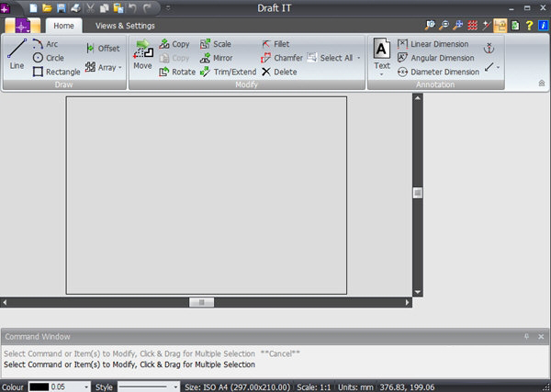The height and width of the screenshot is (392, 551).
Task: Pick the Rectangle tool in Draw group
Action: [56, 72]
